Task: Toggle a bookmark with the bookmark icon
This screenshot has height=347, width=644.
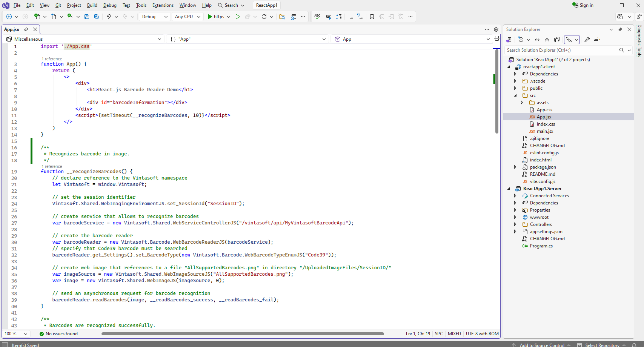Action: click(372, 17)
